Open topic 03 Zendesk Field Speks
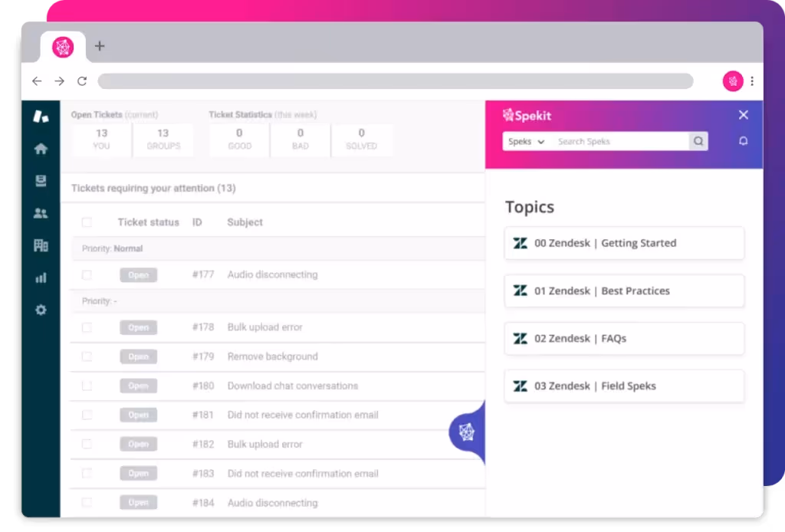The image size is (785, 532). click(x=624, y=386)
